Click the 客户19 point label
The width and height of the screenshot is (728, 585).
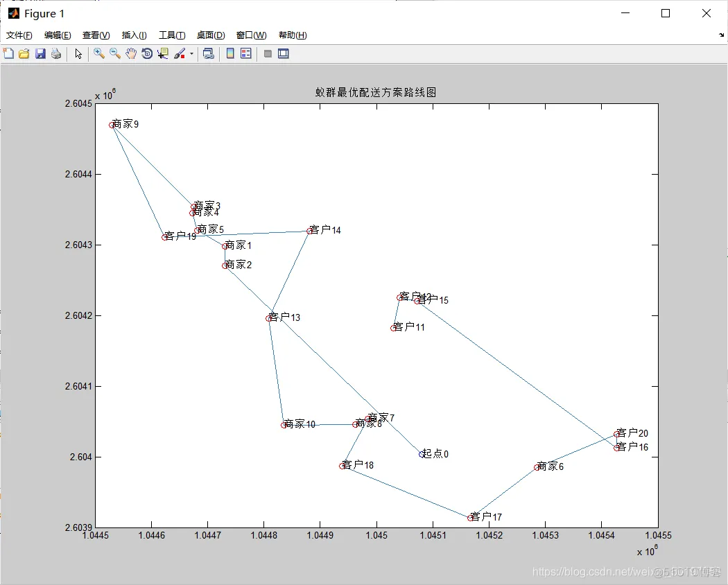coord(180,236)
